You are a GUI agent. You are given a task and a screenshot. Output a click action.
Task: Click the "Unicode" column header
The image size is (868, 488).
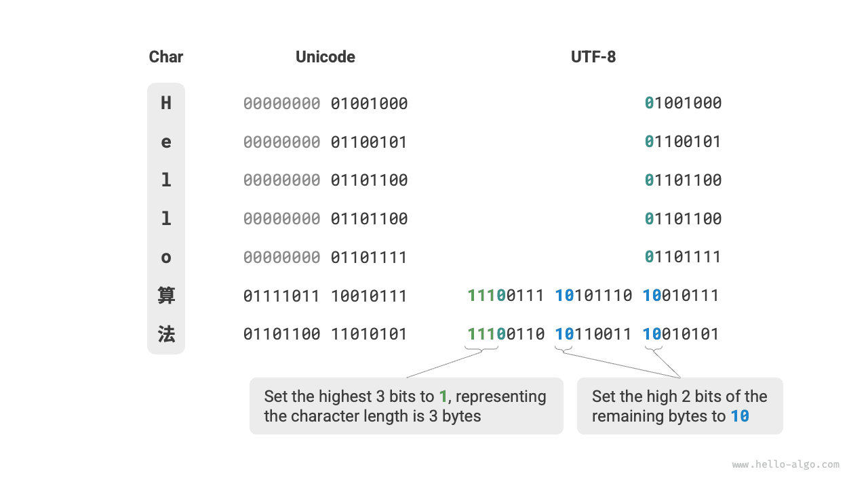click(325, 57)
